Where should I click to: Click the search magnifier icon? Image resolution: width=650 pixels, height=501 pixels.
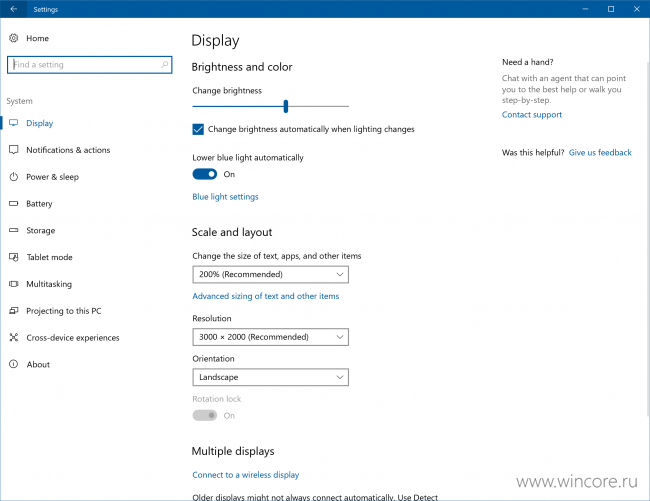click(x=165, y=65)
